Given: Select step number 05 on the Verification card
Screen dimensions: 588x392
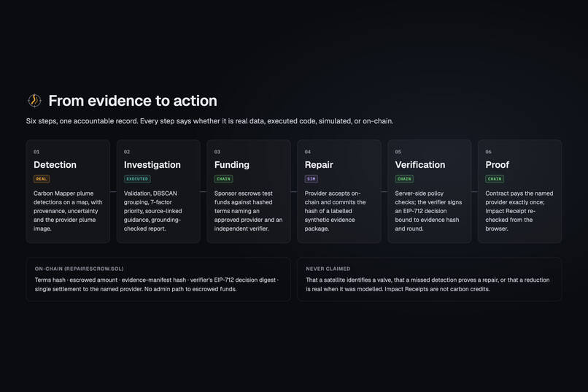Looking at the screenshot, I should 398,152.
